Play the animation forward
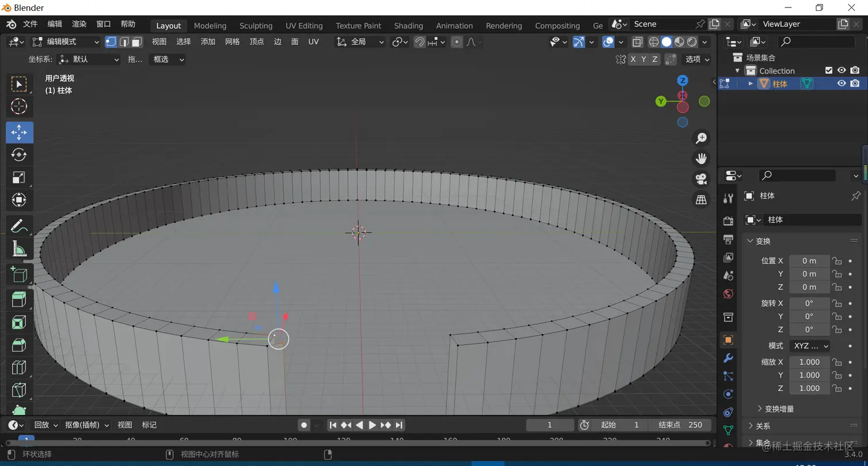Viewport: 868px width, 466px height. 372,425
